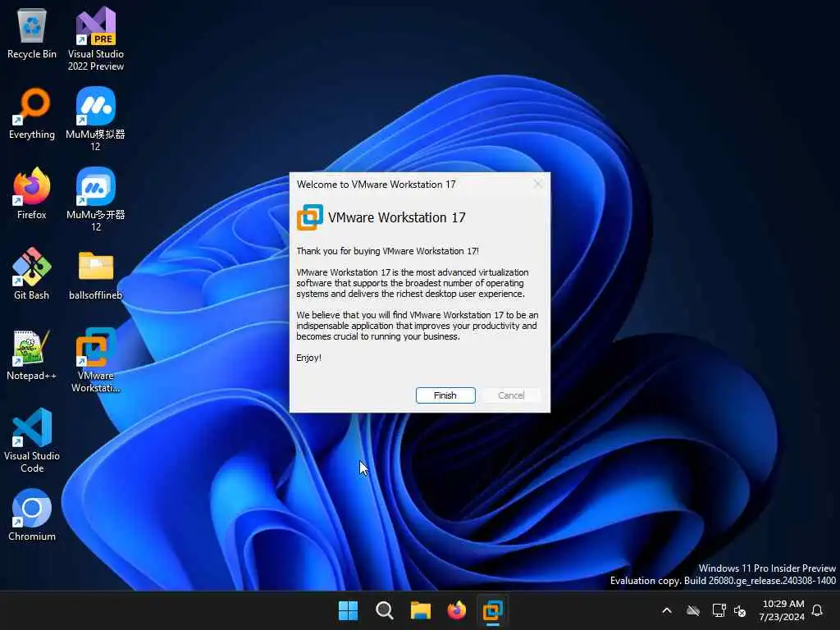Open network status tray icon

coord(719,610)
